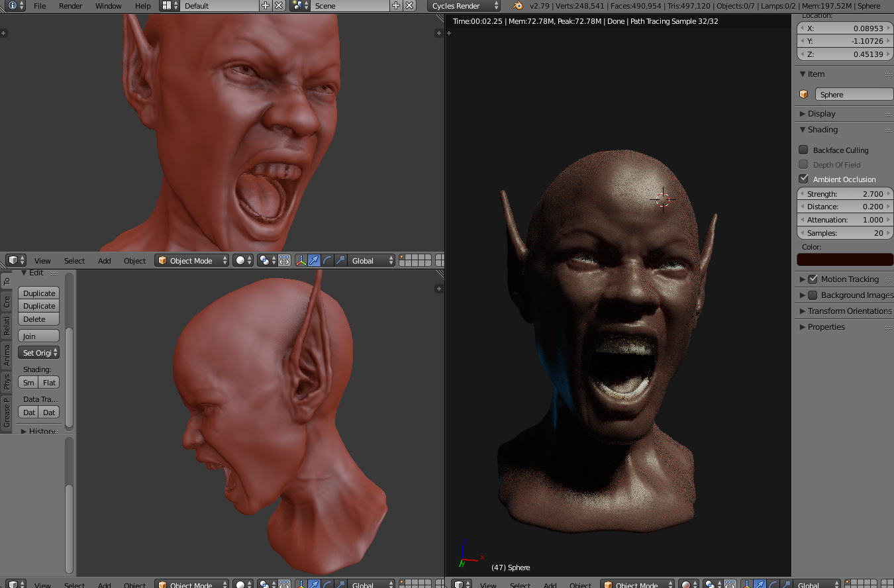Image resolution: width=894 pixels, height=588 pixels.
Task: Click the Sphere name input field
Action: [x=854, y=94]
